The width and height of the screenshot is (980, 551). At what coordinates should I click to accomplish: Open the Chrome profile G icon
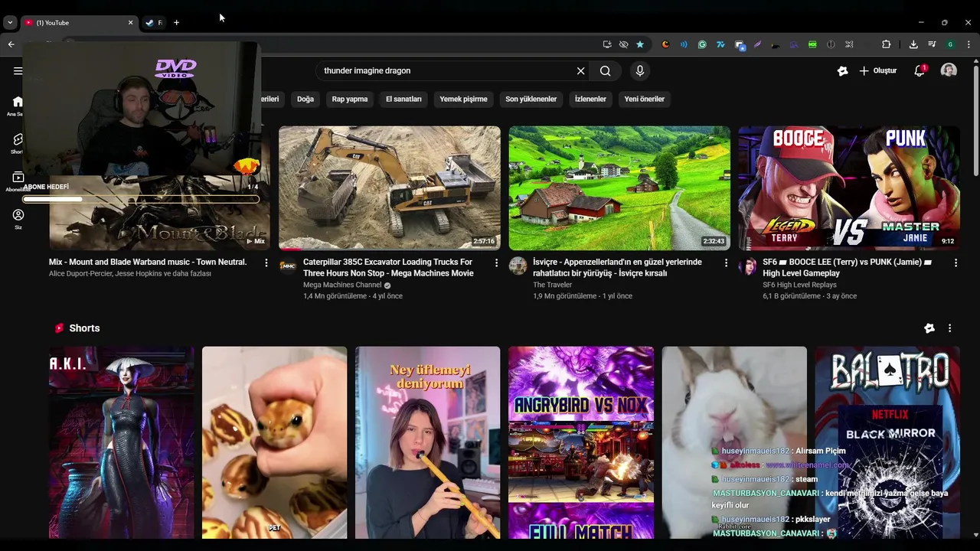click(950, 44)
